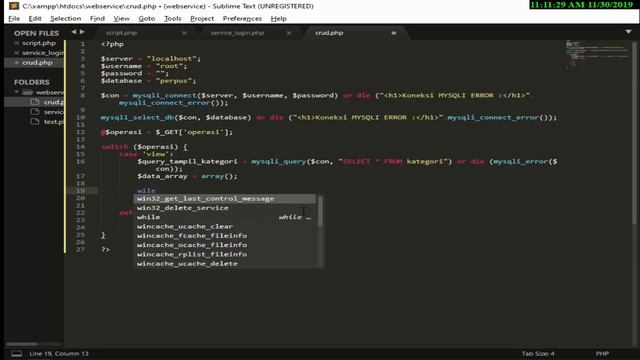
Task: Choose win32_delete_service suggestion
Action: point(225,208)
